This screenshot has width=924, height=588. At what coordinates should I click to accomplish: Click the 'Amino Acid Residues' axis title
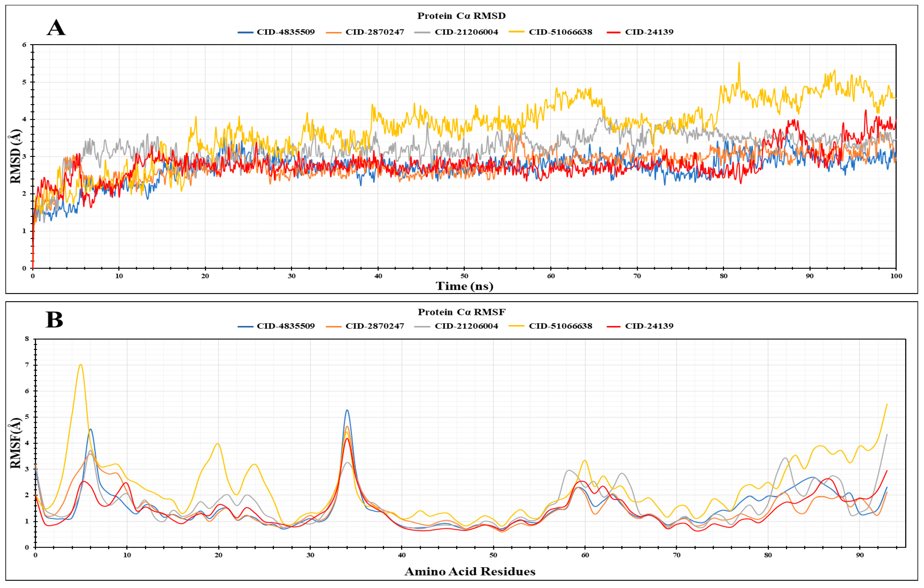click(x=470, y=571)
